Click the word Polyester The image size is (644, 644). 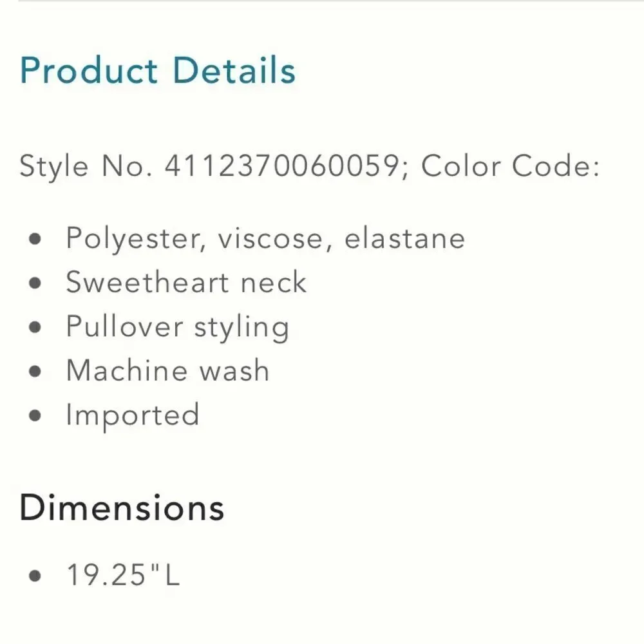136,239
